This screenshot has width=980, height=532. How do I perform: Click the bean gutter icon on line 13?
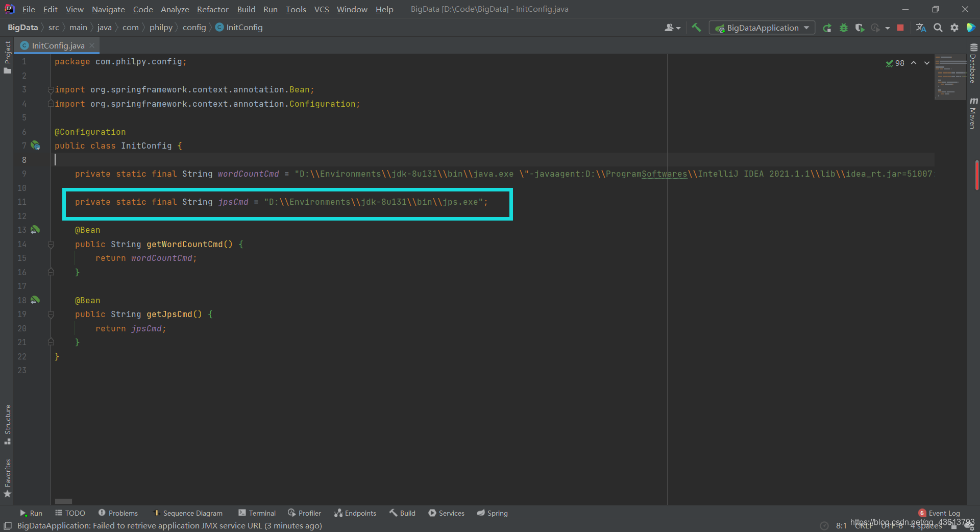pos(35,230)
